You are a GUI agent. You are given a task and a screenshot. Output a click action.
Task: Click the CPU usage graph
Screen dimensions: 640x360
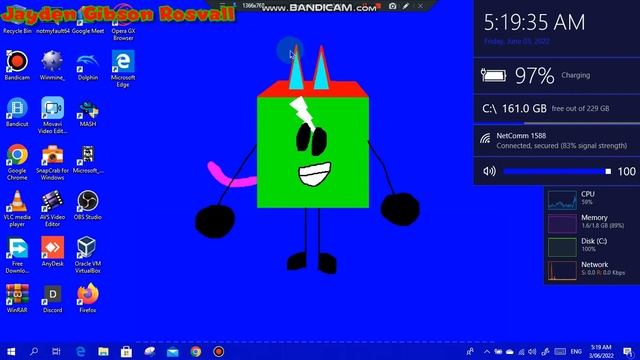(562, 200)
